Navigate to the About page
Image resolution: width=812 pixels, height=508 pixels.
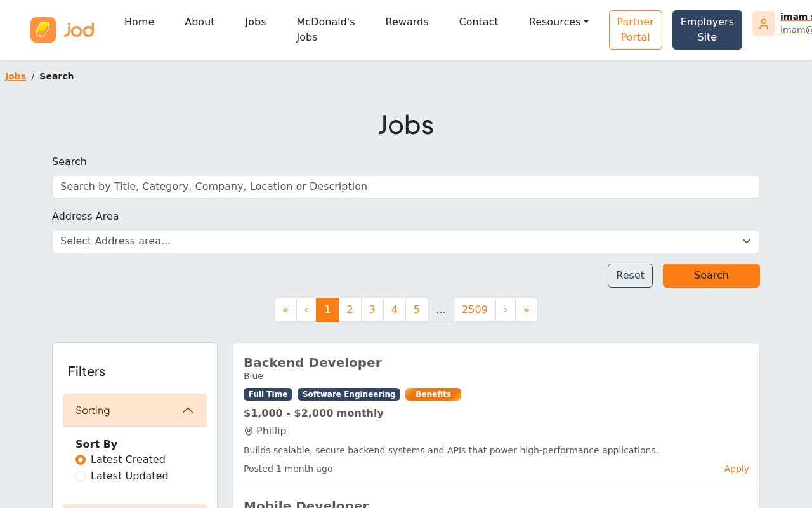200,22
